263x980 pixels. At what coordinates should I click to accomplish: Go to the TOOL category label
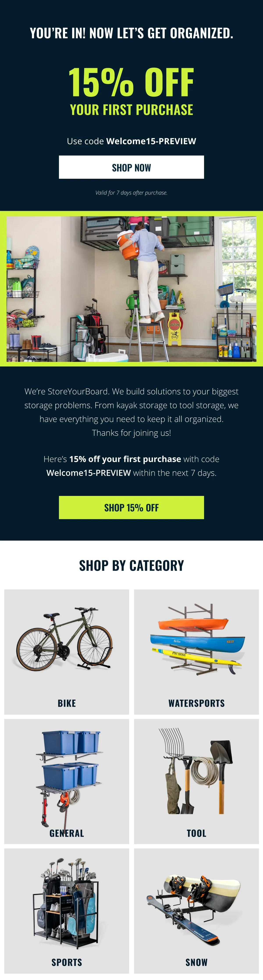[196, 833]
